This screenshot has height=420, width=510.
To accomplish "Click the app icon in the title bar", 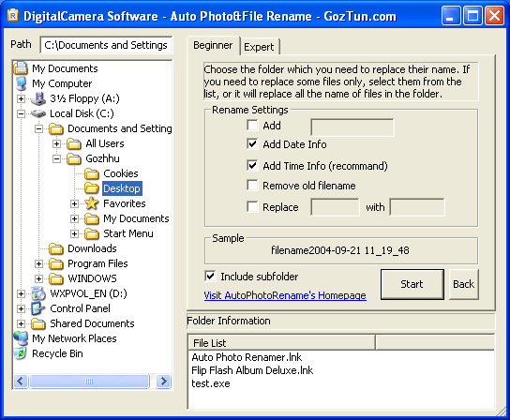I will tap(13, 15).
